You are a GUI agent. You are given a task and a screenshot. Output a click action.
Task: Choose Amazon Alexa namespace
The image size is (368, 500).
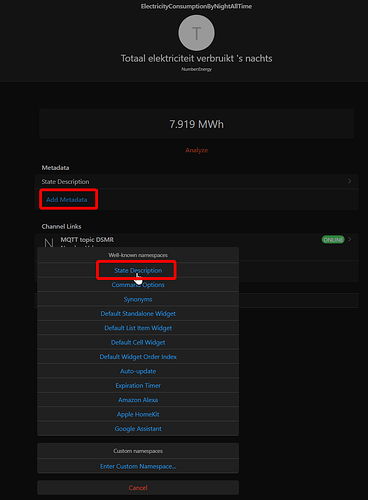click(x=138, y=400)
